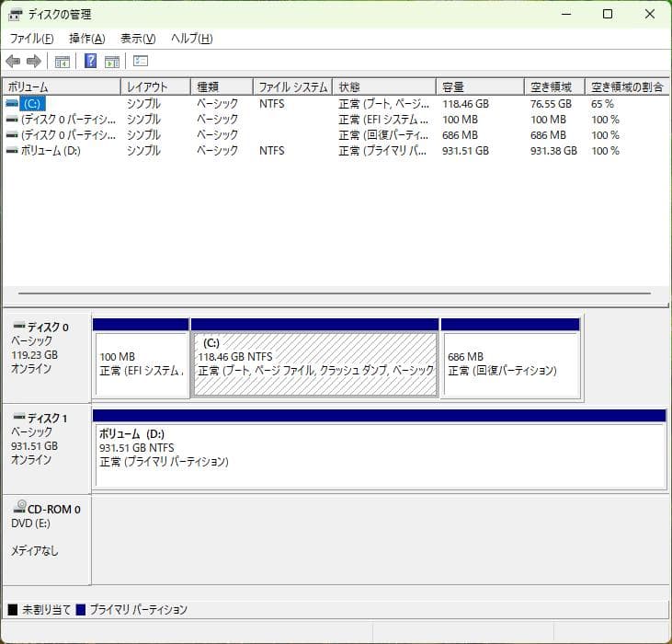The height and width of the screenshot is (644, 672).
Task: Select the ボリューム (D:) row label
Action: [x=51, y=151]
